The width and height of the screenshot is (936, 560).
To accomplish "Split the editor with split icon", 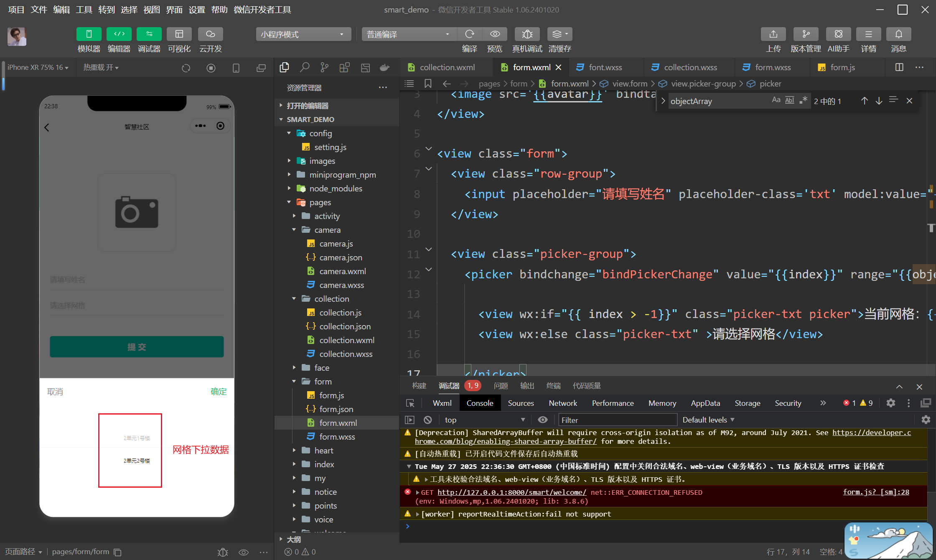I will point(899,67).
